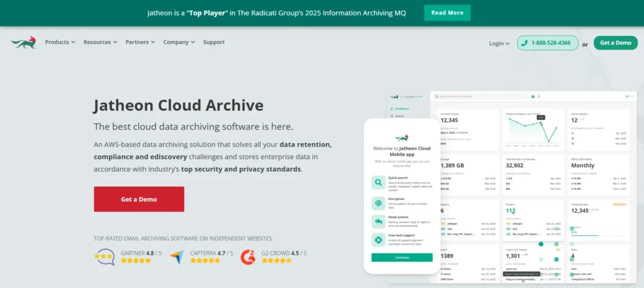Open the user dropdown in dashboard top right

(x=628, y=97)
